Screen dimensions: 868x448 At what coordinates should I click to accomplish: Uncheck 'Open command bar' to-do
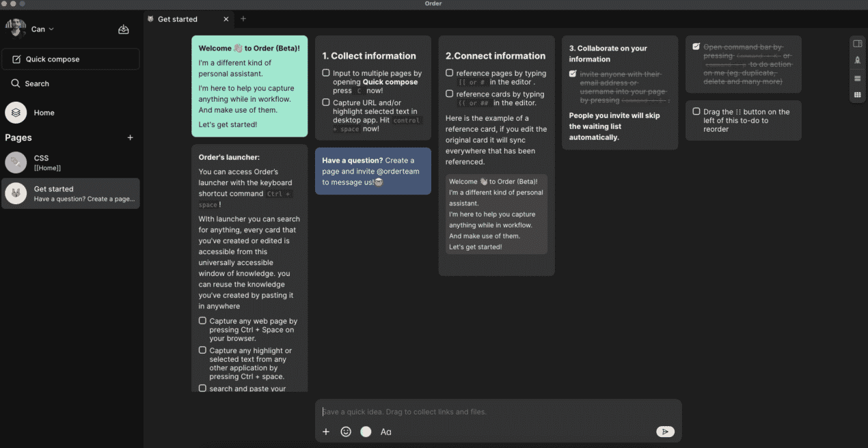click(696, 46)
